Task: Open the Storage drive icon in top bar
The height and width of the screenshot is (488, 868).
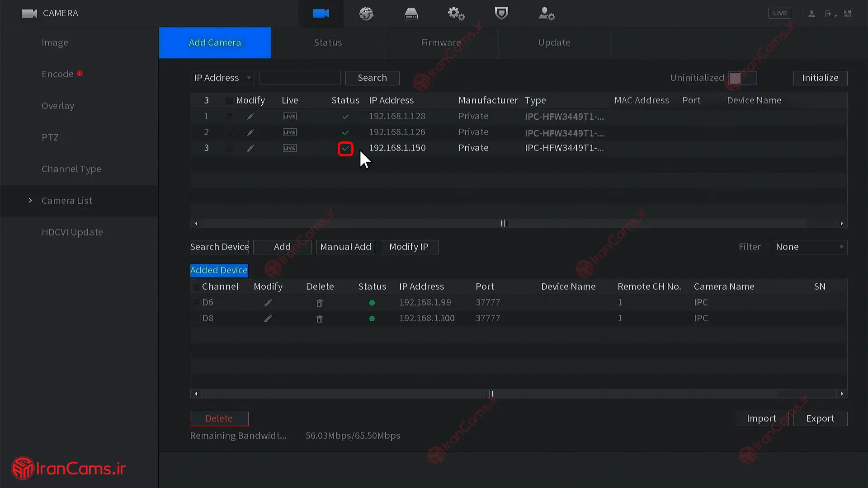Action: [x=411, y=14]
